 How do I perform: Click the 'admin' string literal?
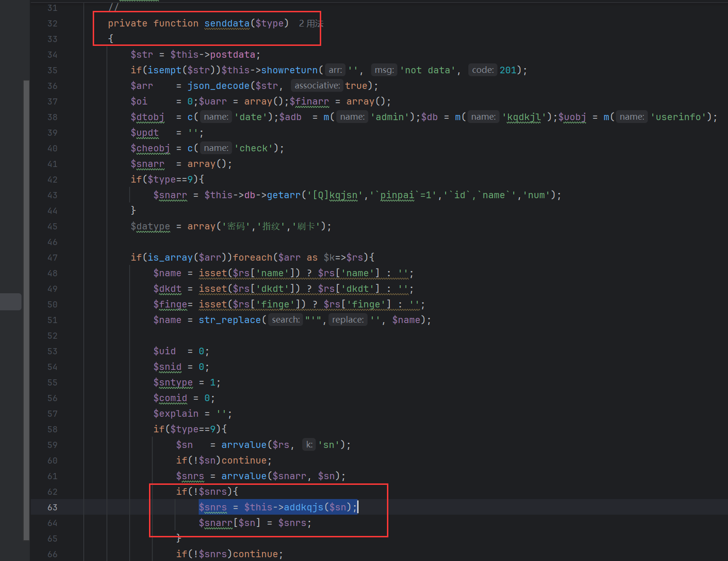(x=390, y=117)
